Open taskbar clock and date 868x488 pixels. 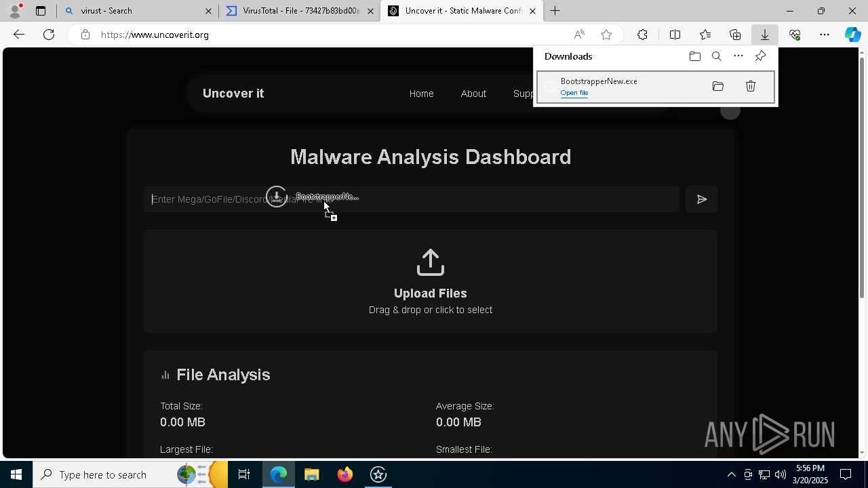810,474
